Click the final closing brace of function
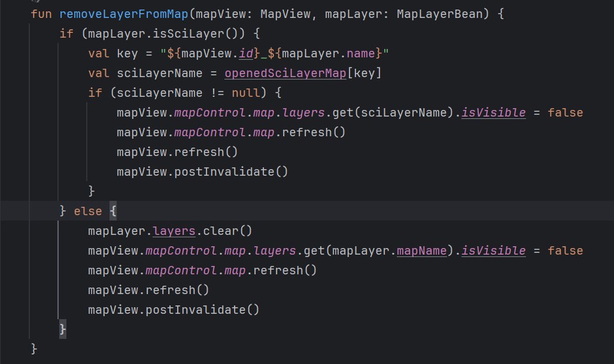614x364 pixels. 34,348
